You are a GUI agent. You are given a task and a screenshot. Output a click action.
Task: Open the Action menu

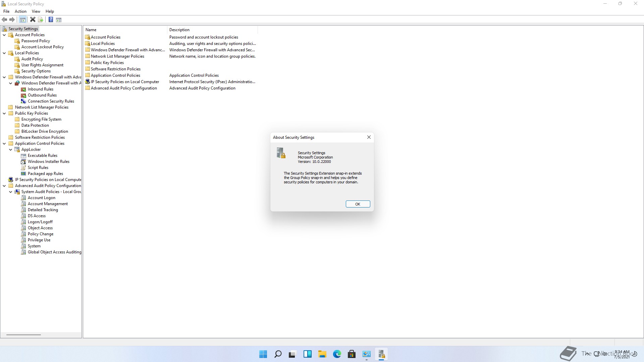[20, 11]
